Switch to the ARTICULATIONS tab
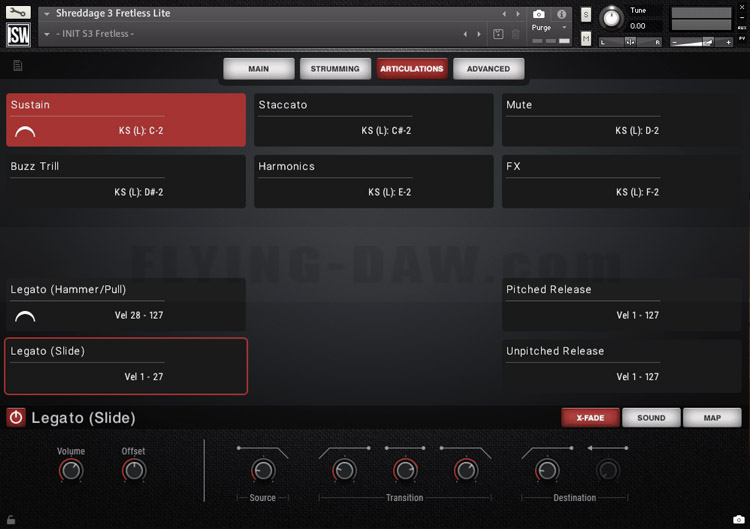Image resolution: width=750 pixels, height=529 pixels. (412, 69)
